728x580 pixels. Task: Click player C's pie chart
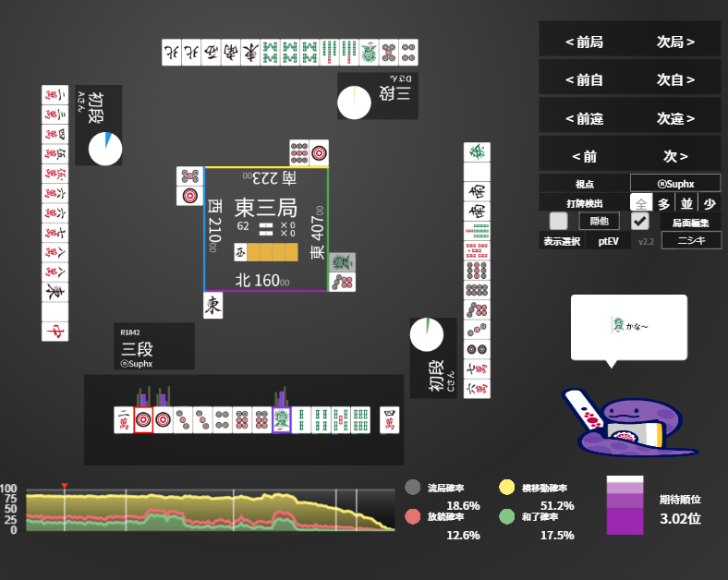tap(427, 334)
